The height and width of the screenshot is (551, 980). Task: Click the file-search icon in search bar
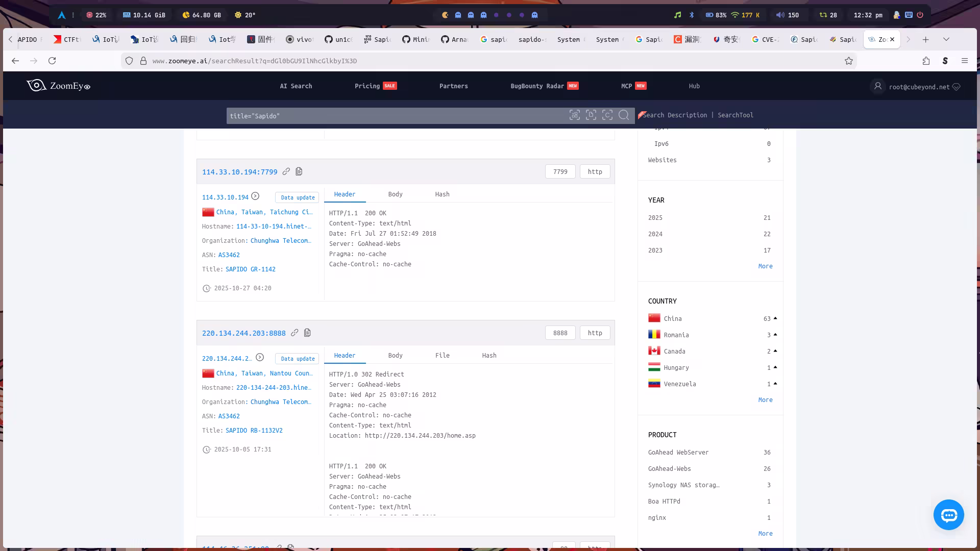tap(591, 115)
